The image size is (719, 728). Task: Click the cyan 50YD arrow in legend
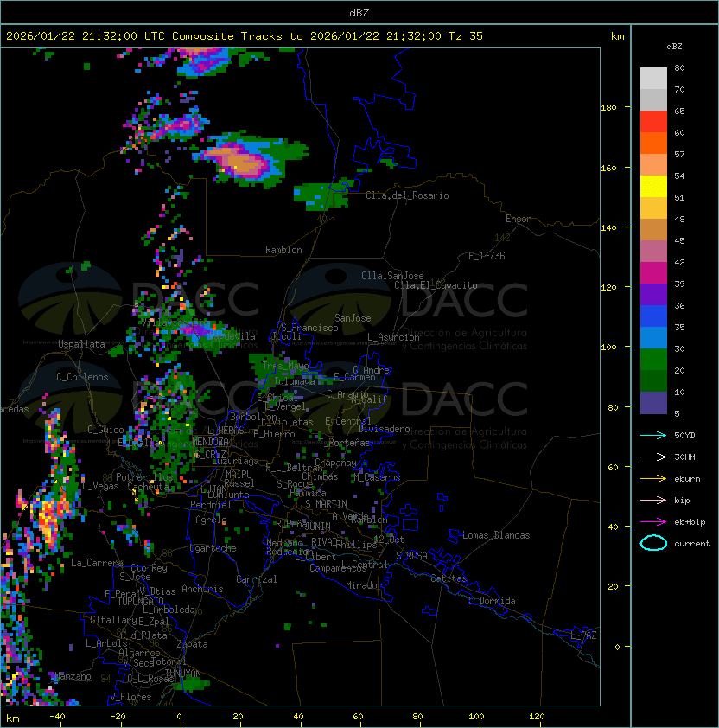[x=653, y=435]
